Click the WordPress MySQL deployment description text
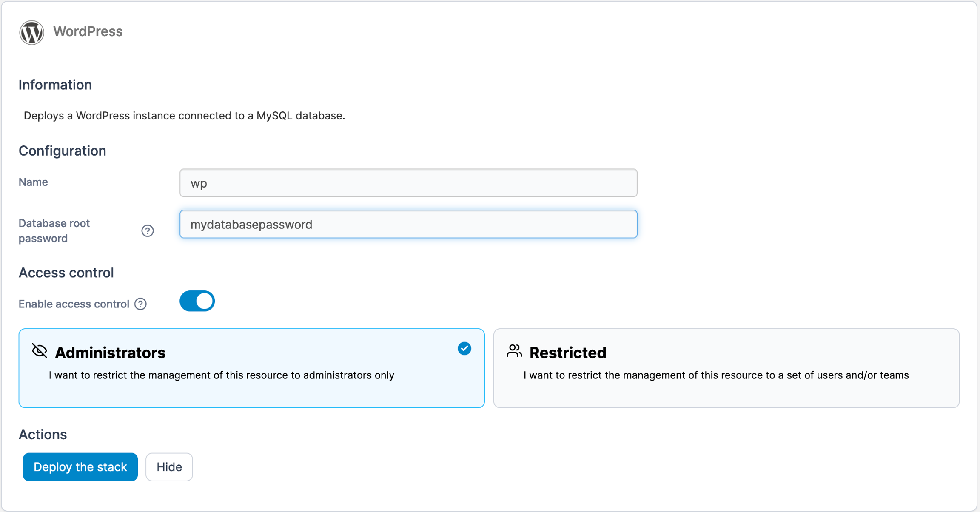 tap(184, 116)
